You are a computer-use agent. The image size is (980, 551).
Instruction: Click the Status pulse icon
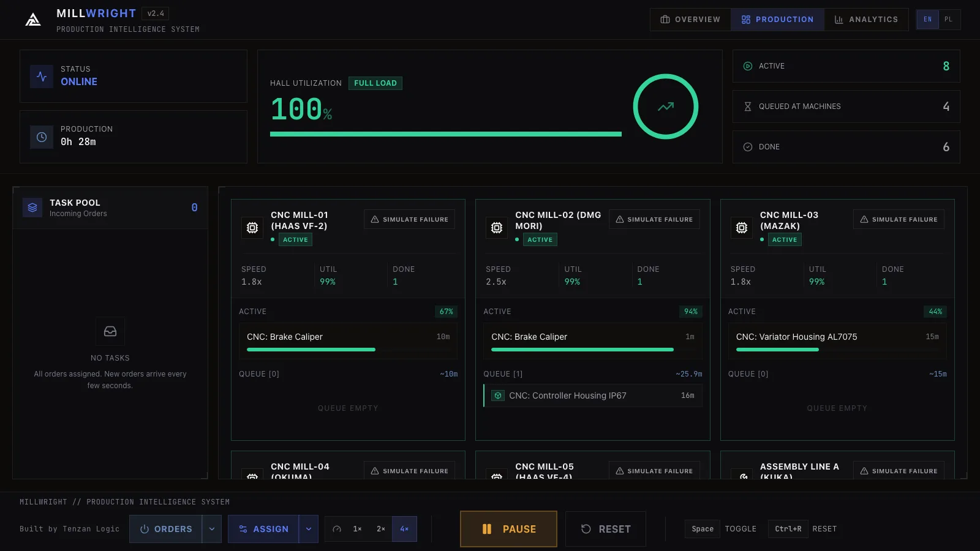coord(42,77)
